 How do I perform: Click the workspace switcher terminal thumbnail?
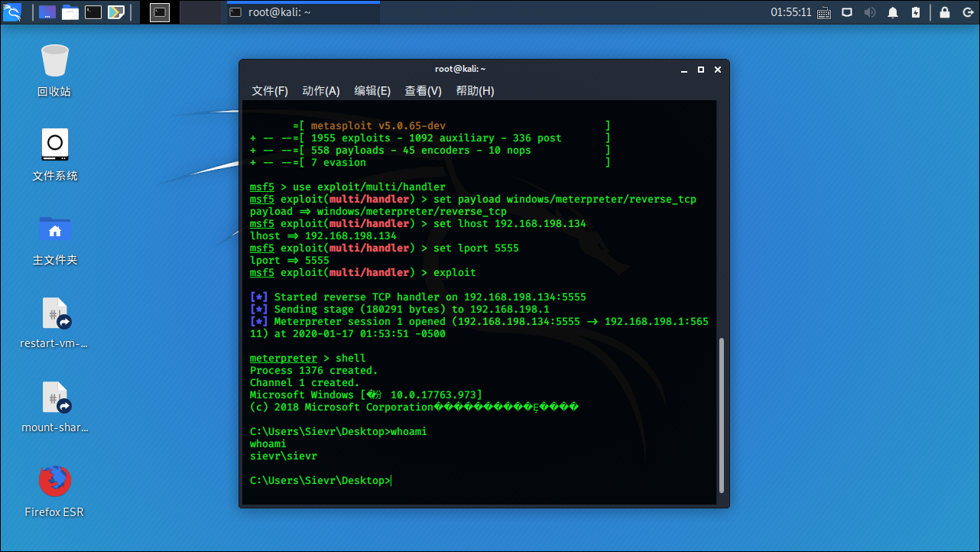(x=159, y=12)
